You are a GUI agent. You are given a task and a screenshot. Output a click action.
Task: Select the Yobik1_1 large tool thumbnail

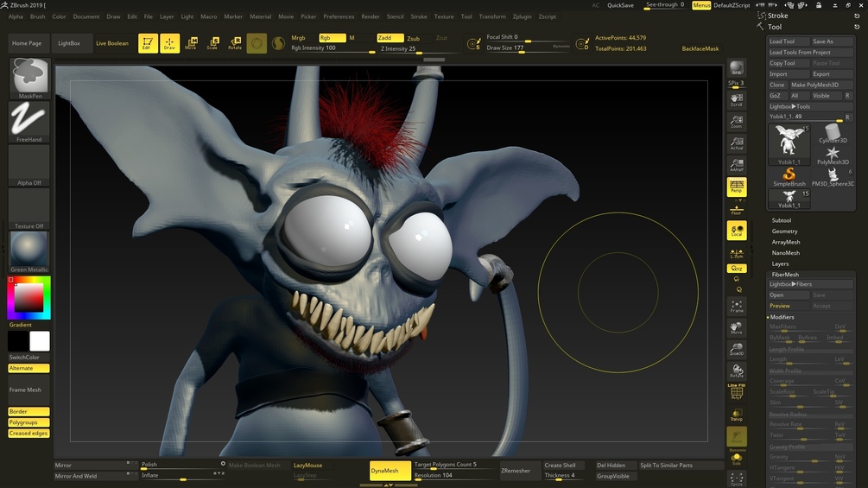coord(789,144)
